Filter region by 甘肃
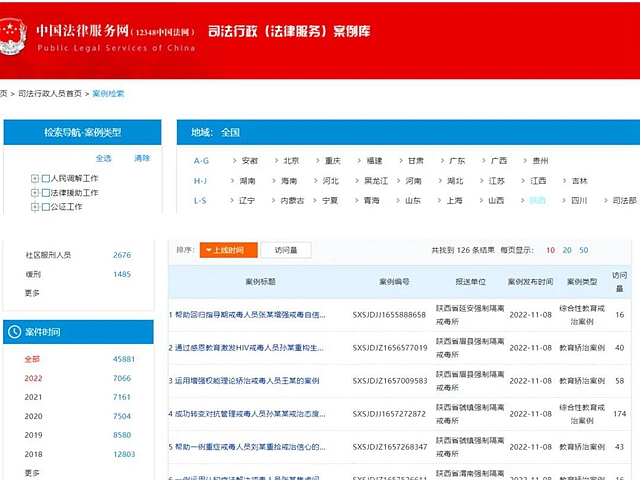Screen dimensions: 640x480 click(416, 161)
